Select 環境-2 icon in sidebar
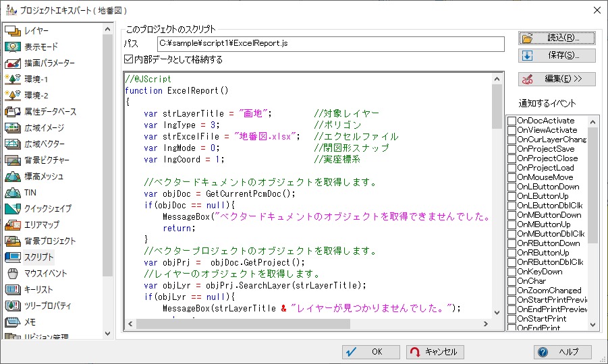 point(13,95)
